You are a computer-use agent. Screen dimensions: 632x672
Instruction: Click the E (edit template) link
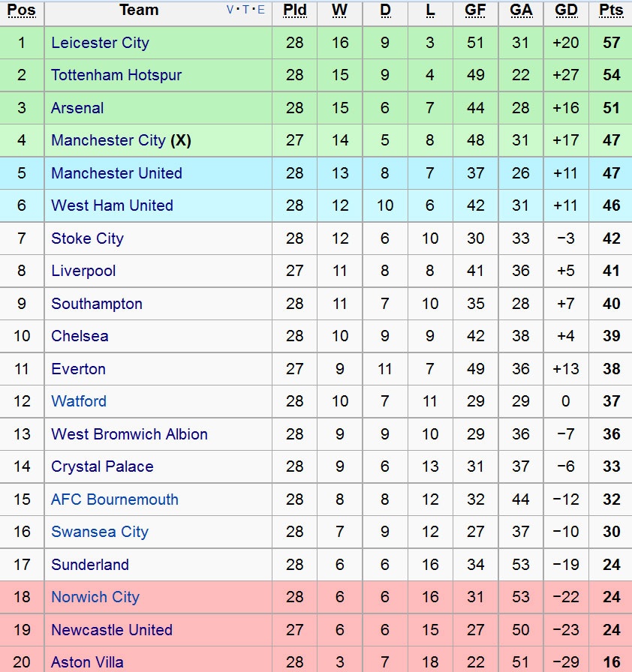[x=260, y=10]
